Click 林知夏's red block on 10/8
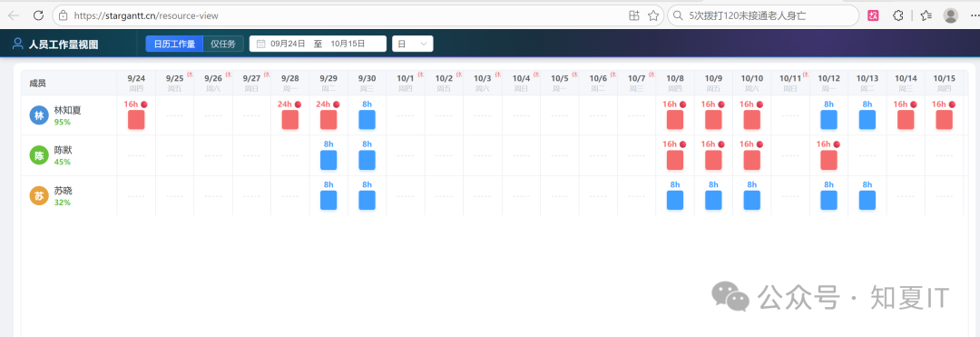This screenshot has width=980, height=337. coord(675,119)
